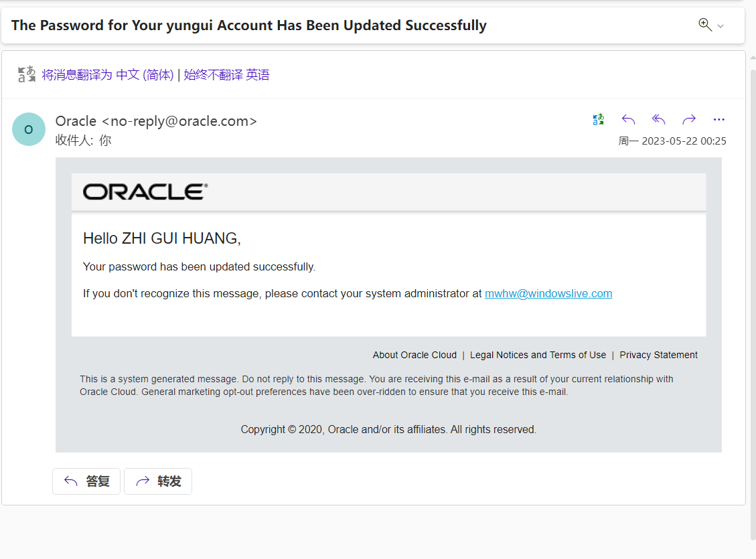Screen dimensions: 756x559
Task: Click the vertical scrollbar on right edge
Action: coord(752,301)
